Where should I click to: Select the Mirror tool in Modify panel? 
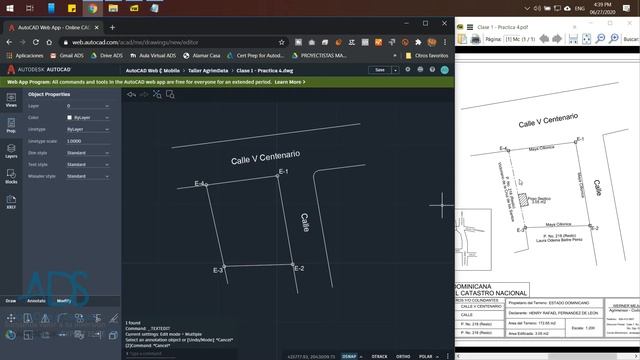click(x=45, y=318)
